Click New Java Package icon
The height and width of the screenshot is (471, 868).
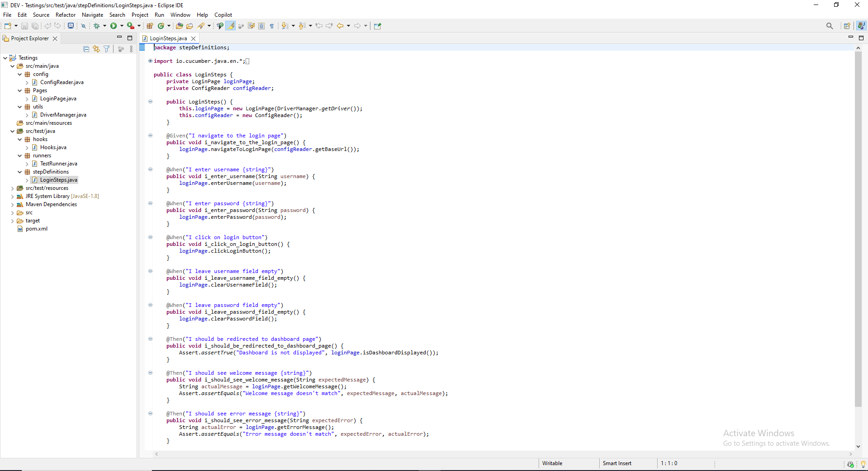pos(150,26)
